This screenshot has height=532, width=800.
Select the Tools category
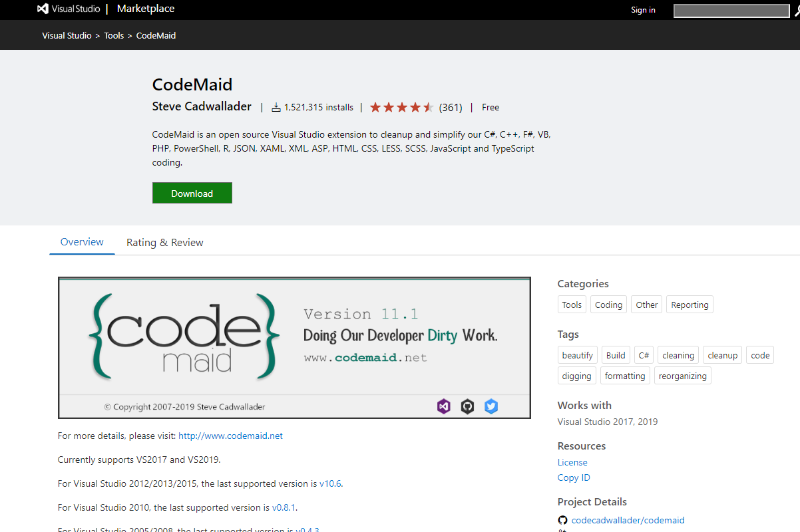point(572,305)
